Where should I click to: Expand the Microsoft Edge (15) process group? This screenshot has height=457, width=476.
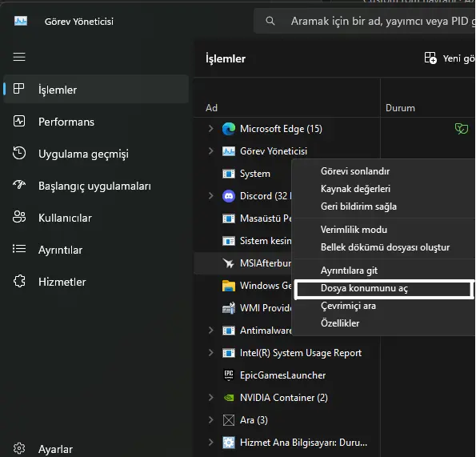210,129
